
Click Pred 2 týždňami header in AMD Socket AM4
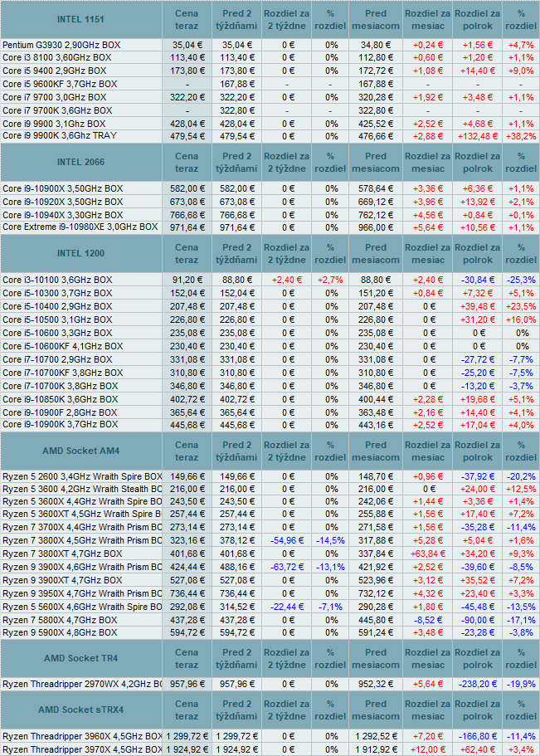tap(236, 451)
